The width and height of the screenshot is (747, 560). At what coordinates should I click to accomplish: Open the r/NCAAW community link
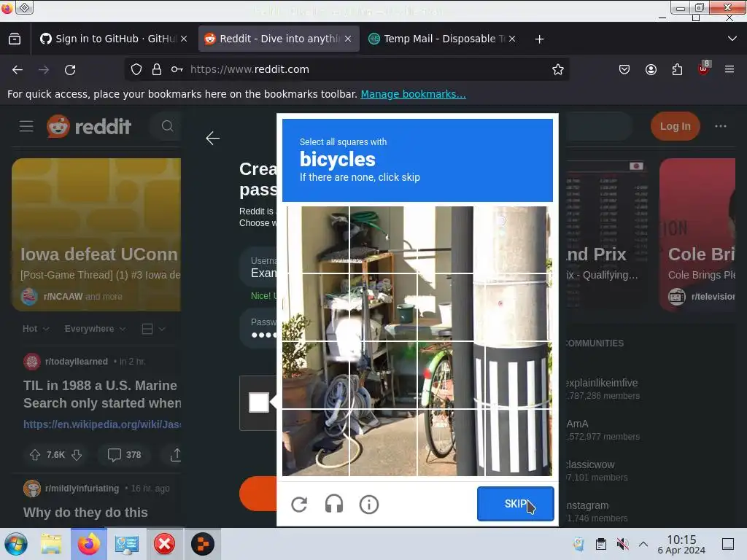click(x=63, y=297)
